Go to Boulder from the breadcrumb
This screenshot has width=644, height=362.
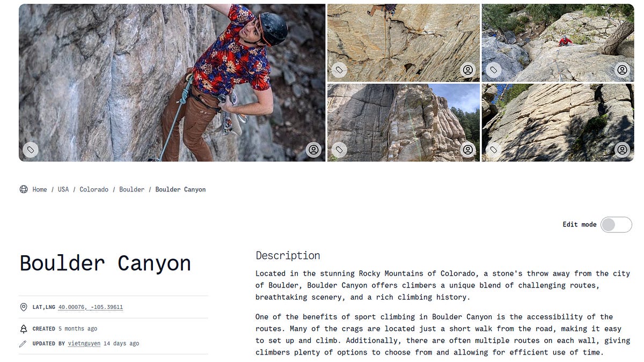click(x=132, y=189)
